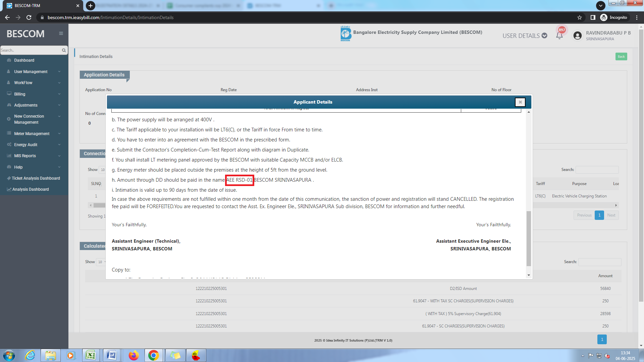Click the Dashboard sidebar icon
The image size is (644, 362).
[x=9, y=60]
